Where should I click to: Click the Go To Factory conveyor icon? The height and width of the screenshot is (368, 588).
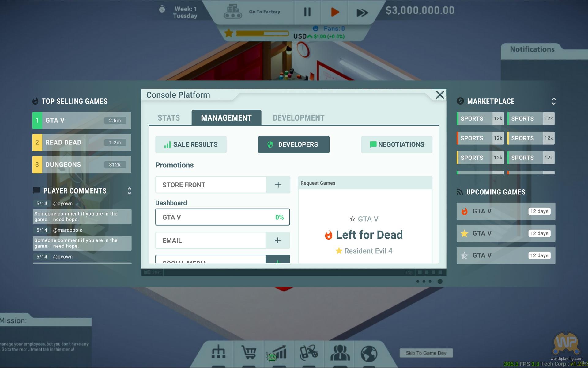[233, 12]
